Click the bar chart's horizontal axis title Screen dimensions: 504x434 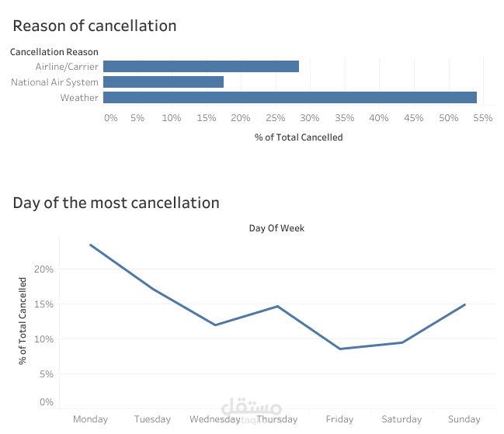298,137
